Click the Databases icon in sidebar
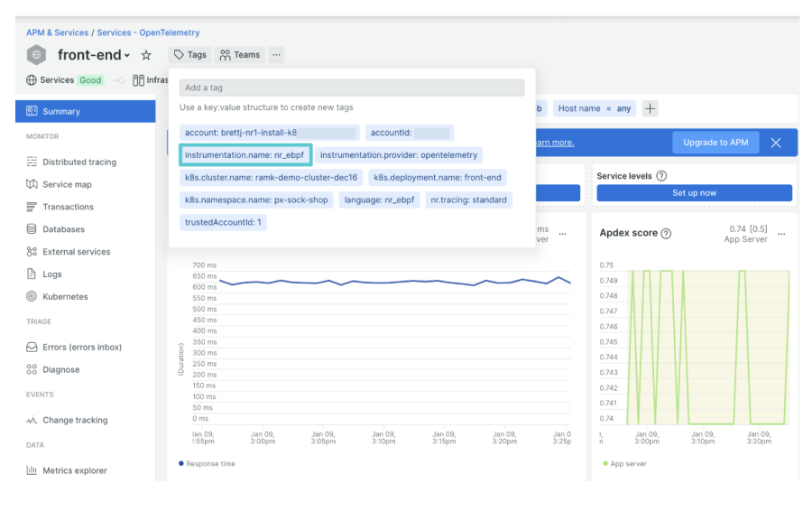The image size is (812, 520). (32, 229)
